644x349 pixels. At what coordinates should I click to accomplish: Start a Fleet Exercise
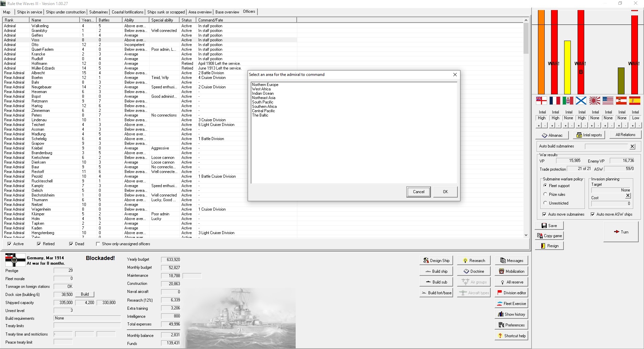511,304
